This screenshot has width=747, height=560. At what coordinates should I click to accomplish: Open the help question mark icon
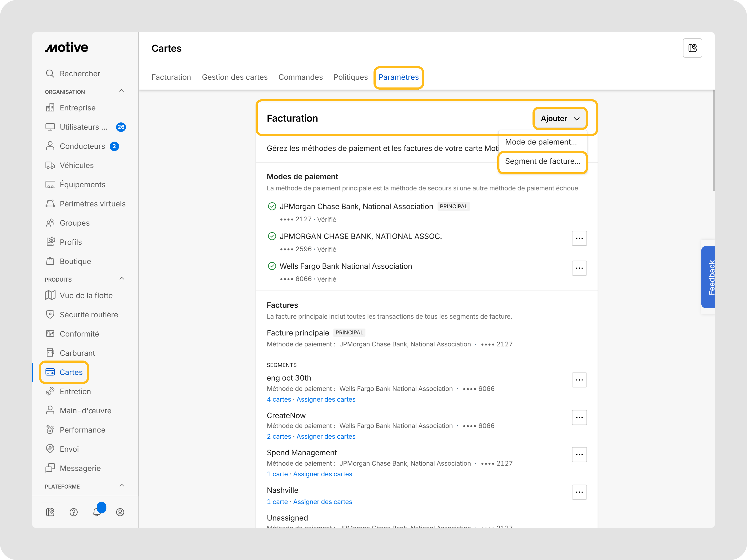(74, 512)
